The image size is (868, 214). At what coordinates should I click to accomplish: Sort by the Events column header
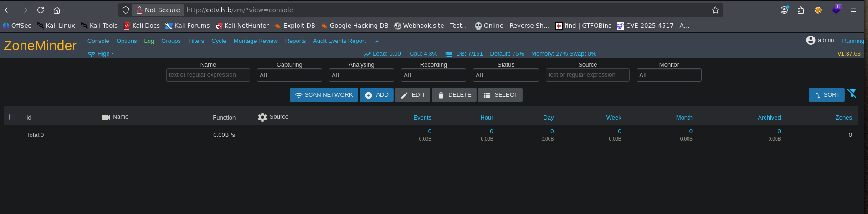422,118
